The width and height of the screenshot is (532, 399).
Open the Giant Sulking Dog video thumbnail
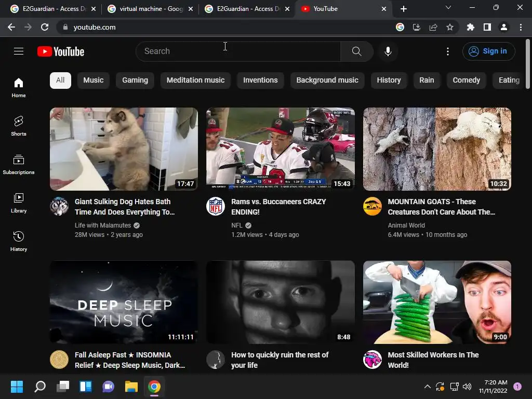point(124,149)
